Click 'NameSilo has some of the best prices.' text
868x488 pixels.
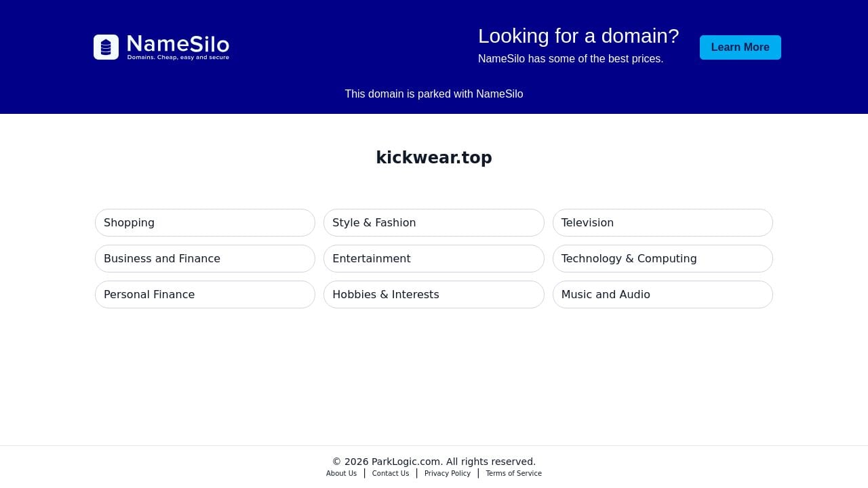[571, 58]
